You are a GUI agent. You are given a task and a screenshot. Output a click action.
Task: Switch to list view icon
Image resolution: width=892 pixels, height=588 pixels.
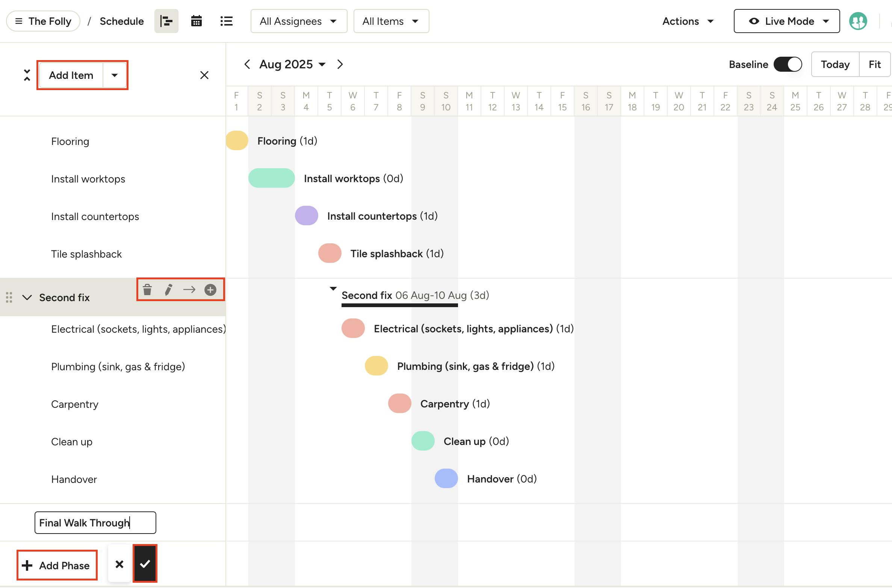pos(226,21)
